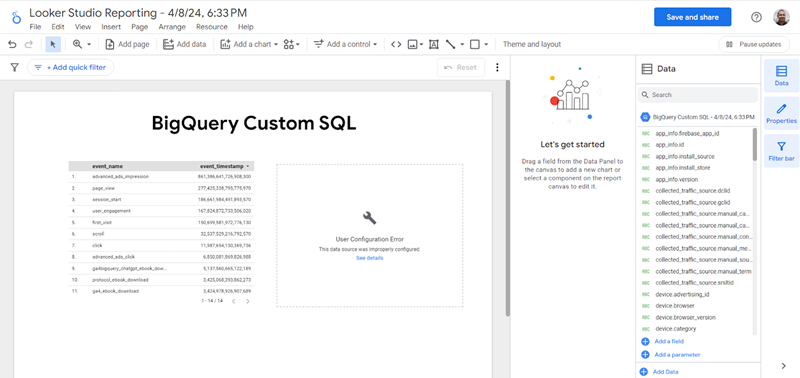Image resolution: width=800 pixels, height=378 pixels.
Task: Open the View menu
Action: [83, 27]
